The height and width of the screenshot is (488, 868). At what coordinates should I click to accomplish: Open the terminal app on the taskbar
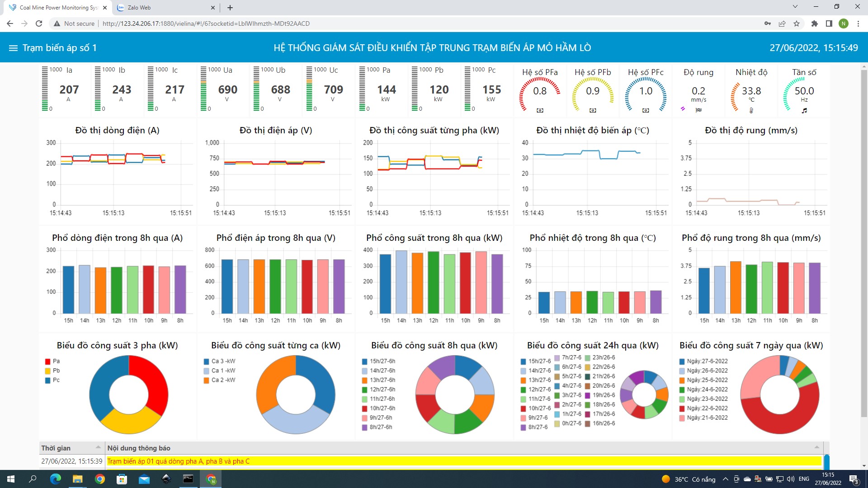[x=189, y=479]
